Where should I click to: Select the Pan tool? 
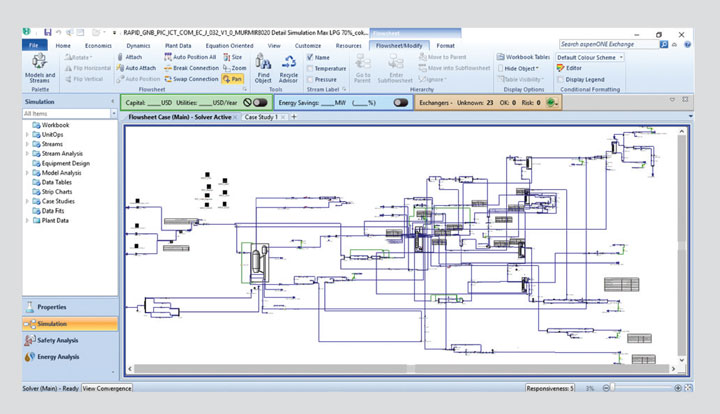[232, 79]
